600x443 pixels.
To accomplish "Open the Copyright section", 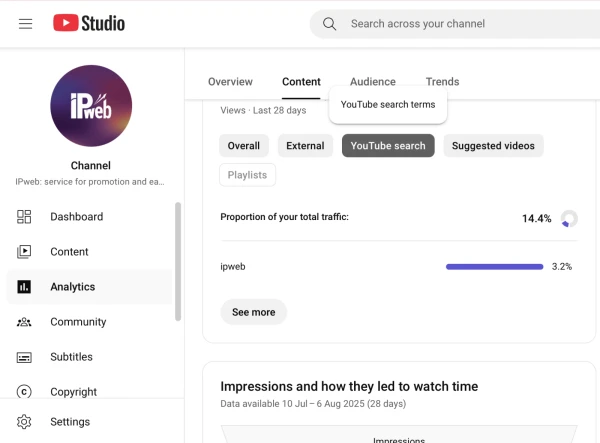I will (x=73, y=392).
